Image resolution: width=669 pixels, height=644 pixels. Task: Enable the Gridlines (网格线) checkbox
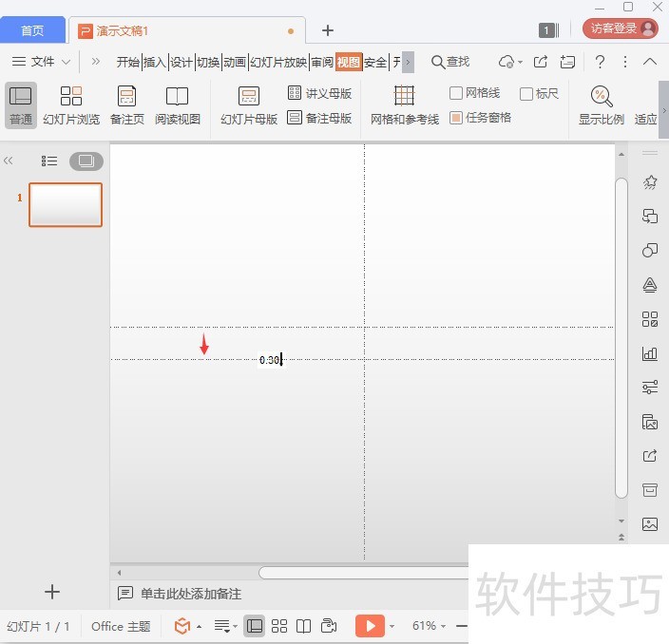(456, 93)
